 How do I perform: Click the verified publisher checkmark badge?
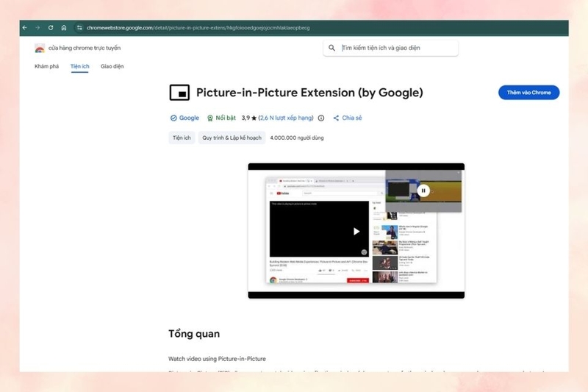(173, 118)
